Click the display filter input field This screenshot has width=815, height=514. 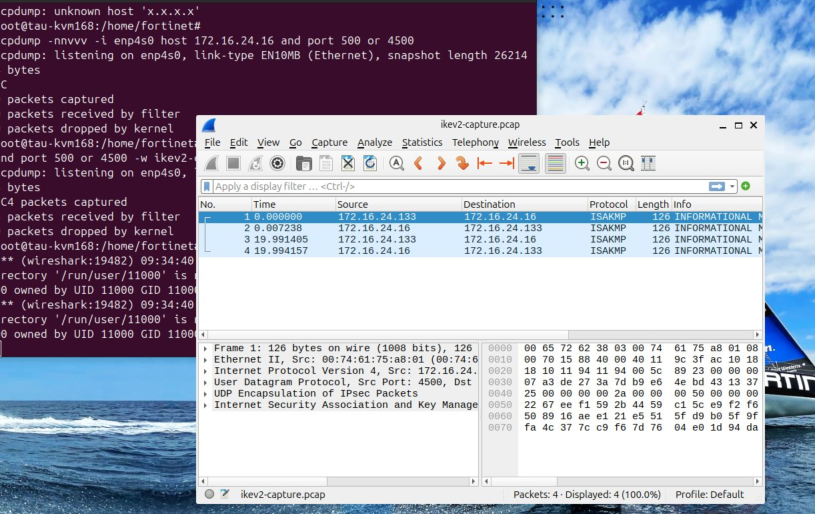(460, 186)
